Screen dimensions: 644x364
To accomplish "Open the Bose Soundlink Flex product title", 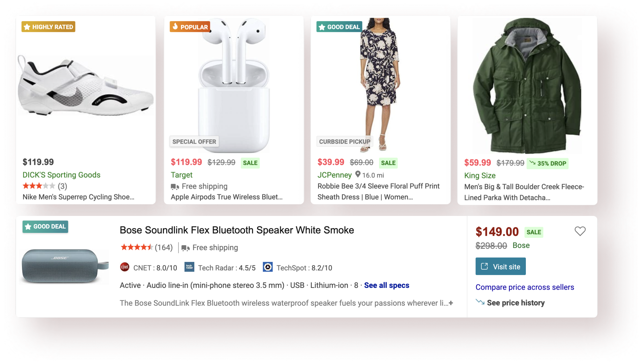I will [237, 230].
